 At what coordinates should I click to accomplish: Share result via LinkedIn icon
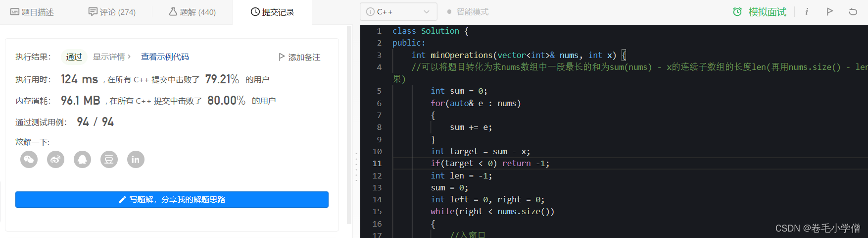coord(136,159)
